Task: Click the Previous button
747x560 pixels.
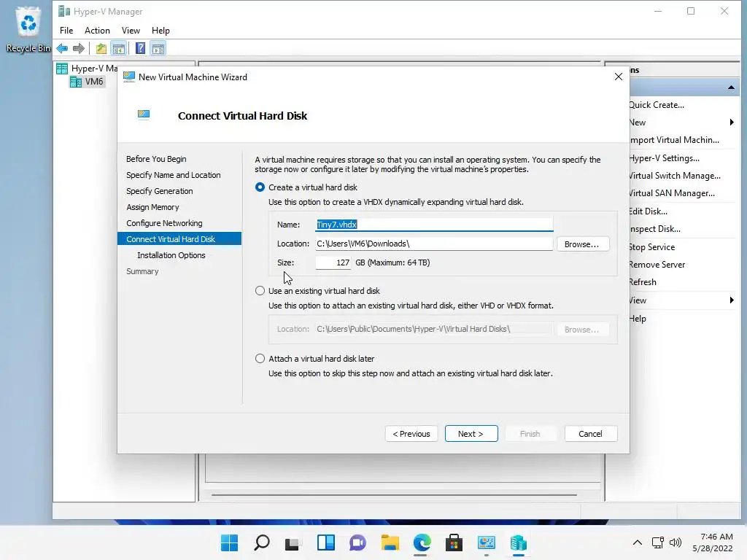Action: 411,434
